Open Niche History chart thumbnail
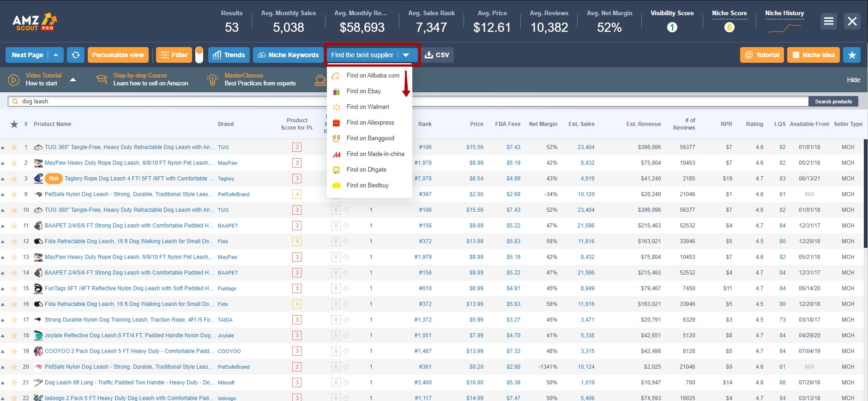The image size is (868, 401). pos(784,28)
